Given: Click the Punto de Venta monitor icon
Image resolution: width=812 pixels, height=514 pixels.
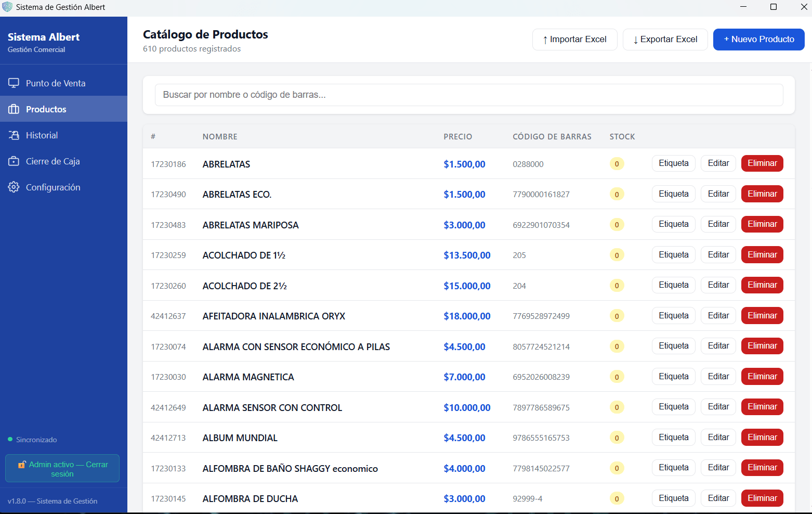Looking at the screenshot, I should [x=14, y=83].
